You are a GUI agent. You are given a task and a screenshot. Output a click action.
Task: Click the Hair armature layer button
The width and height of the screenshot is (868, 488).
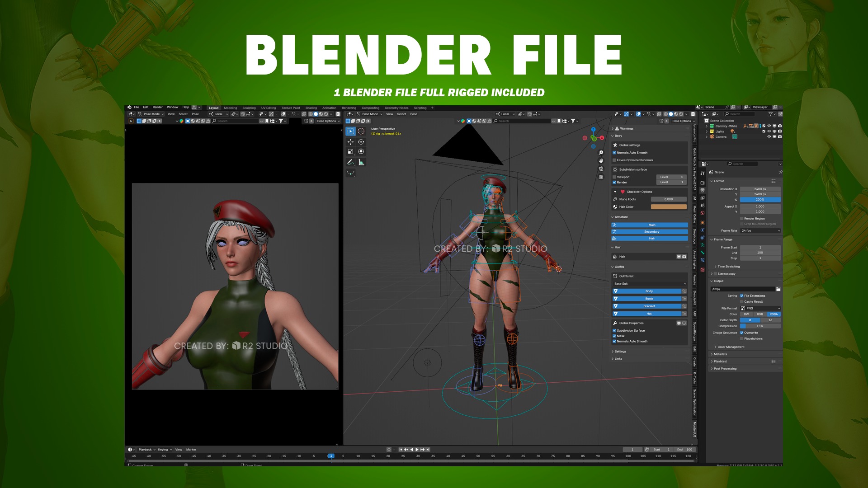(650, 239)
